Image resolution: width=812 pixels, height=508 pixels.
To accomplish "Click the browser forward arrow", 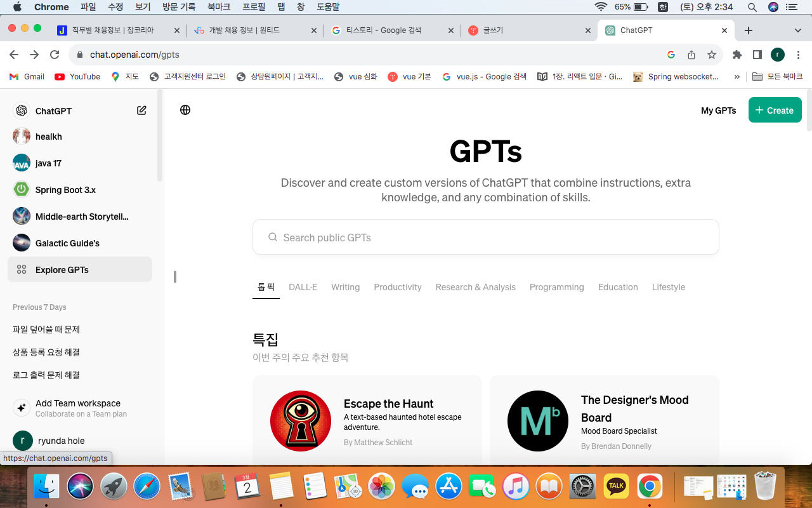I will point(34,55).
